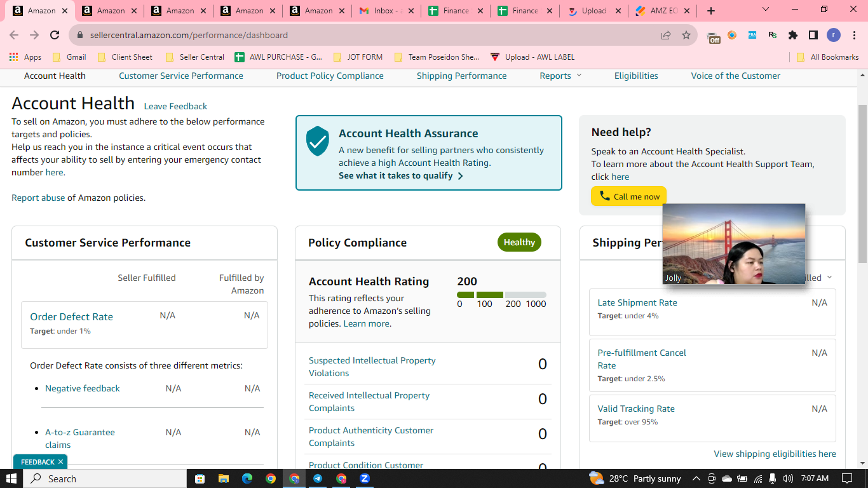
Task: Open Voice of the Customer tab
Action: 736,76
